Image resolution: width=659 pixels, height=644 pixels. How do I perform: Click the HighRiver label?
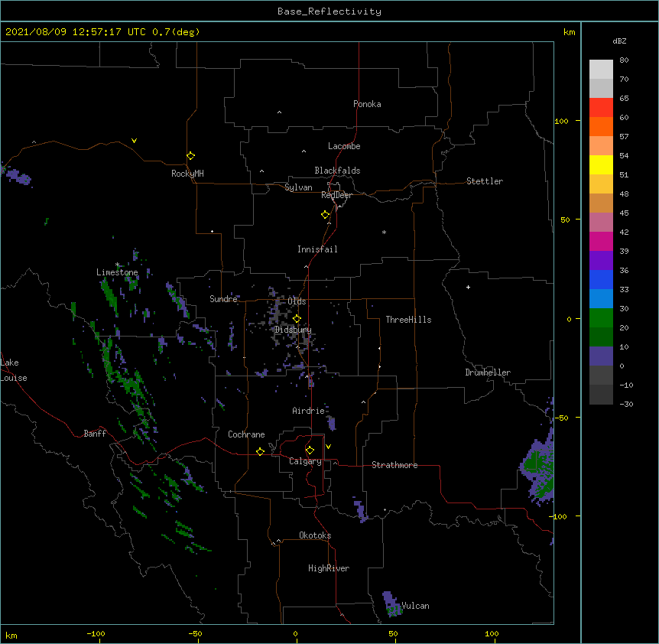(329, 568)
